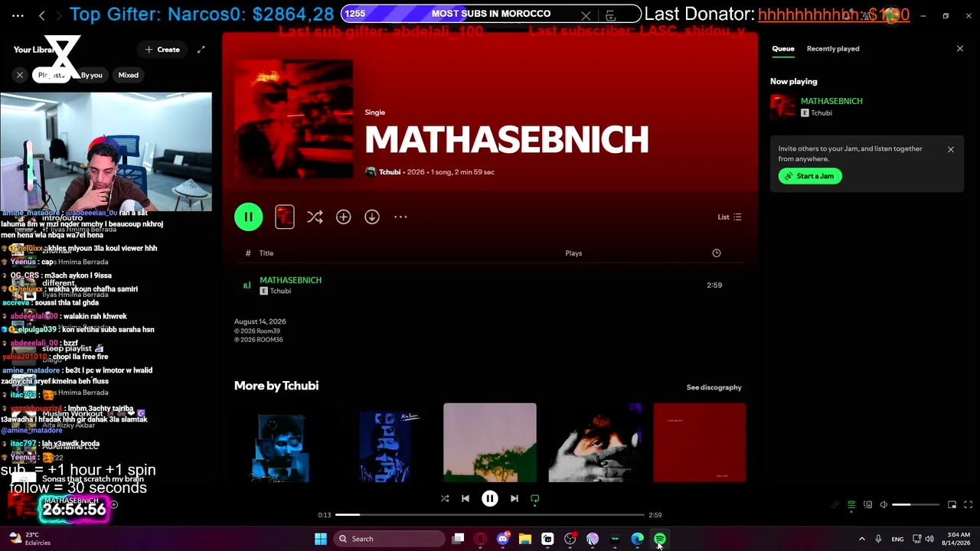Image resolution: width=980 pixels, height=551 pixels.
Task: Open the black-and-white face album cover
Action: [595, 443]
